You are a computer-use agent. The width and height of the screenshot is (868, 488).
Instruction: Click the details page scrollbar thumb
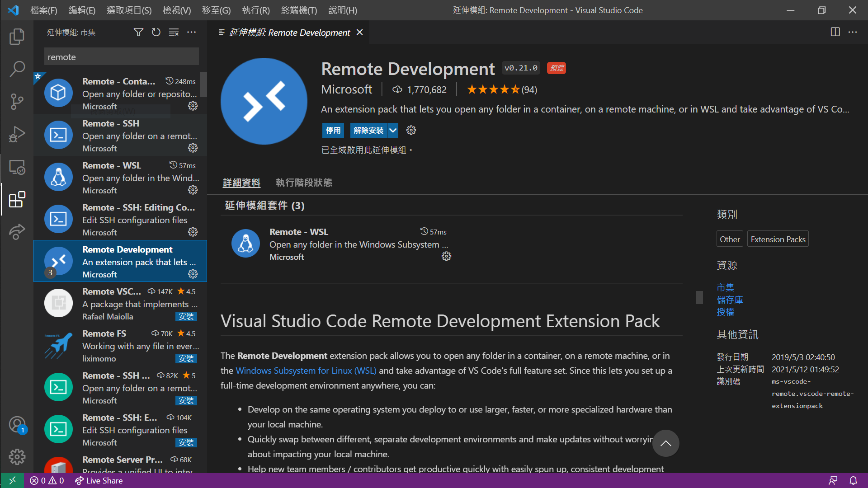(x=699, y=297)
